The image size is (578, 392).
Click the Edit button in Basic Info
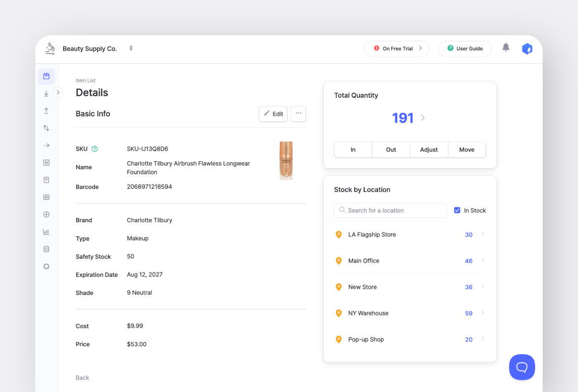273,114
